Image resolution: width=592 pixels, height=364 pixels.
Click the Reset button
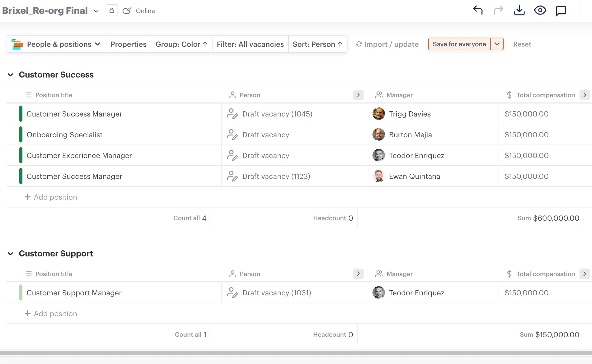click(522, 44)
